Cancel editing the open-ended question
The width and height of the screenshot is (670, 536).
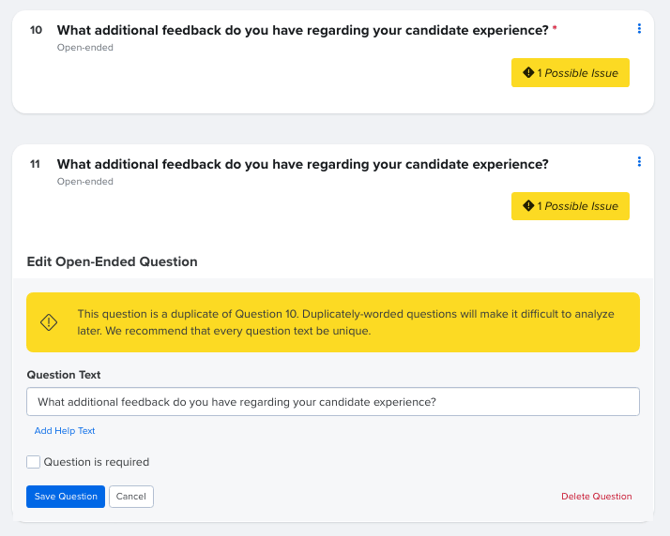[x=131, y=497]
